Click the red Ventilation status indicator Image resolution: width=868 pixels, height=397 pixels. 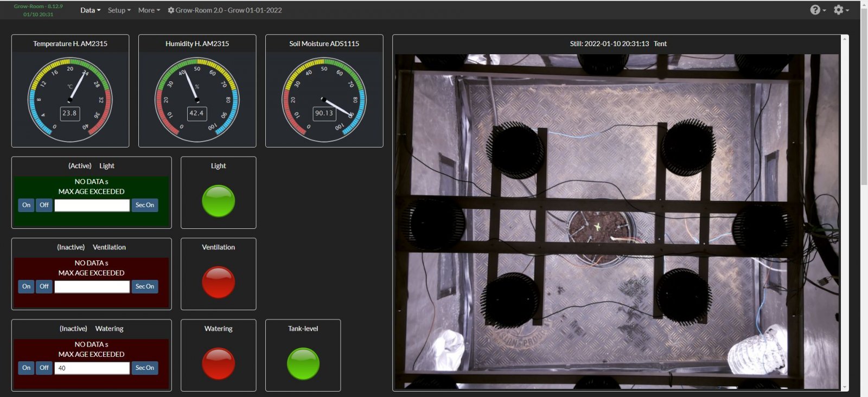click(219, 283)
